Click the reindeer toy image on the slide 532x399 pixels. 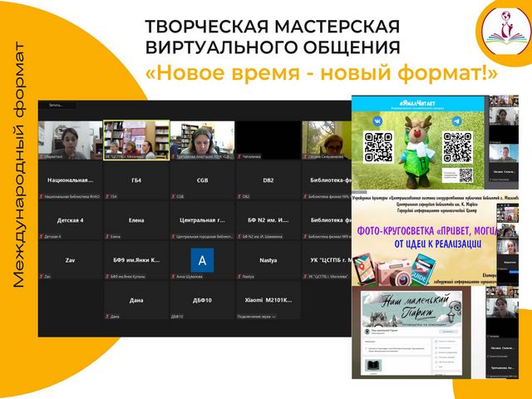tap(417, 150)
